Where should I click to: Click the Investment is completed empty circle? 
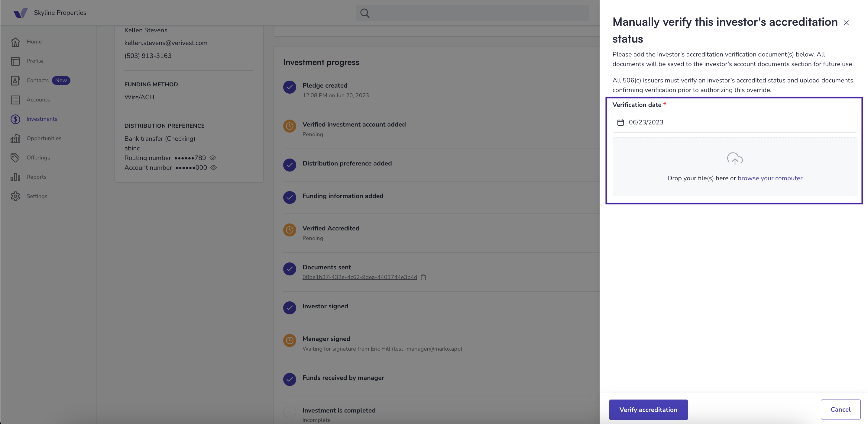coord(290,412)
